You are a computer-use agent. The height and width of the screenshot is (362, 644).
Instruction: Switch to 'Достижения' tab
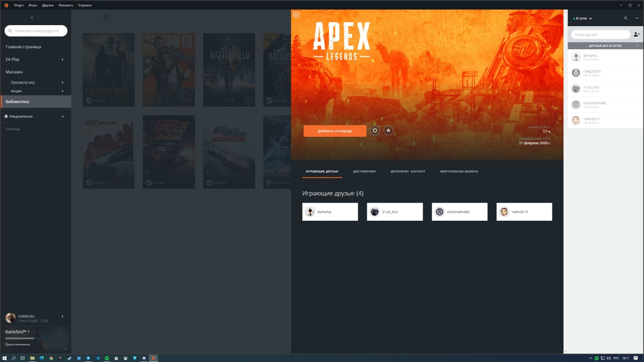364,171
